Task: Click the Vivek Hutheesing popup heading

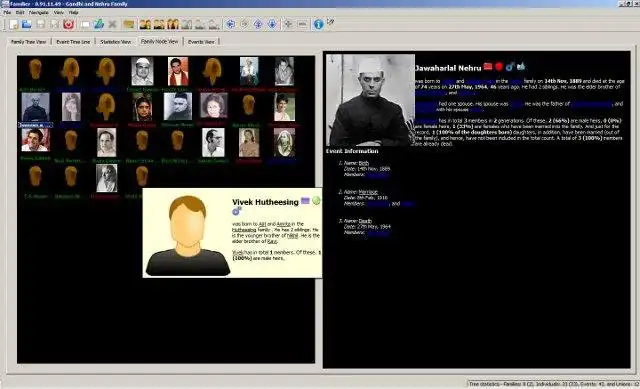Action: pos(265,202)
